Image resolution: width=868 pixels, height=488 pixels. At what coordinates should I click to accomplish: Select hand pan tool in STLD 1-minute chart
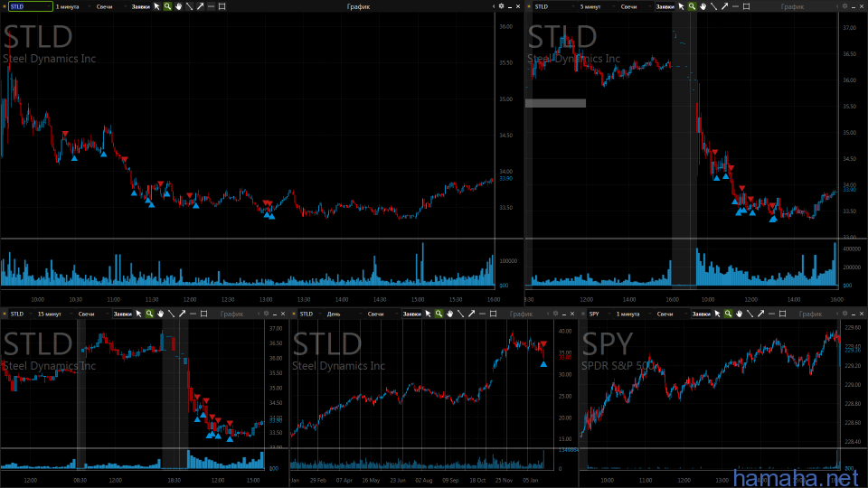pos(178,6)
